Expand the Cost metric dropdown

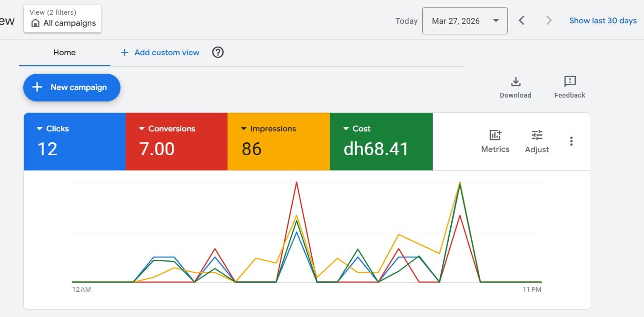coord(346,129)
